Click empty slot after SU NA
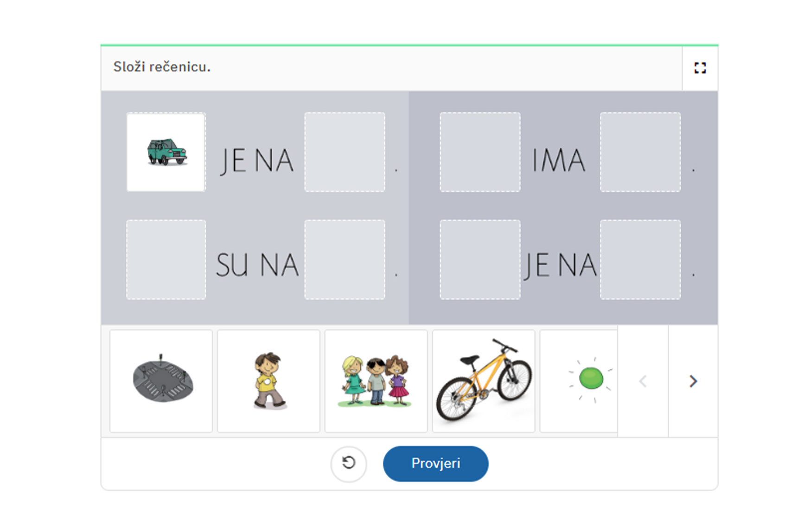The width and height of the screenshot is (810, 532). click(344, 260)
